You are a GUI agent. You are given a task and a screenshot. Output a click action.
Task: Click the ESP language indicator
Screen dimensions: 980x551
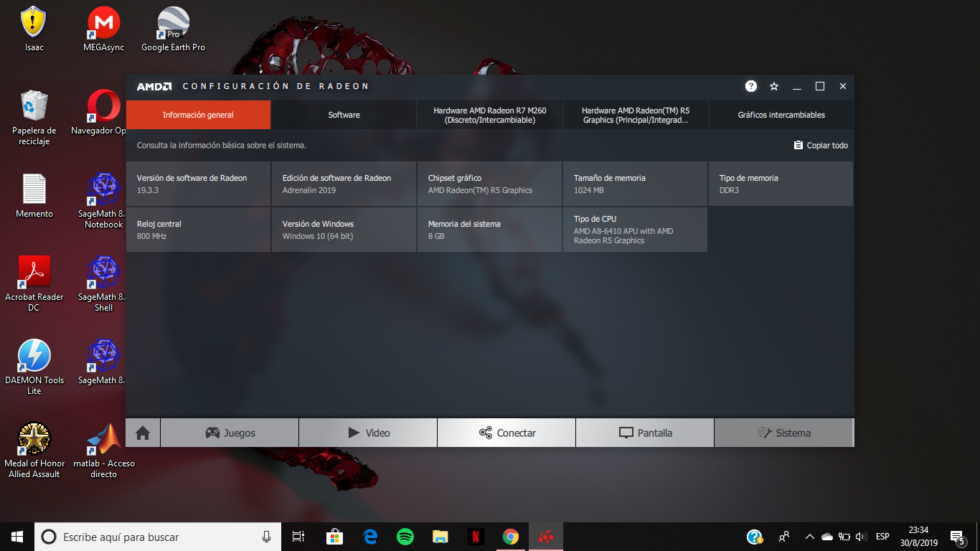(x=882, y=537)
